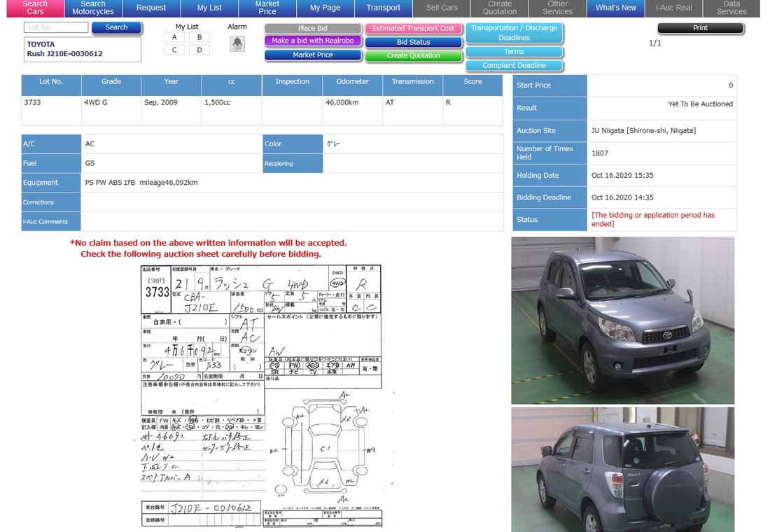This screenshot has height=532, width=770.
Task: Go to the Transport tab
Action: click(x=383, y=8)
